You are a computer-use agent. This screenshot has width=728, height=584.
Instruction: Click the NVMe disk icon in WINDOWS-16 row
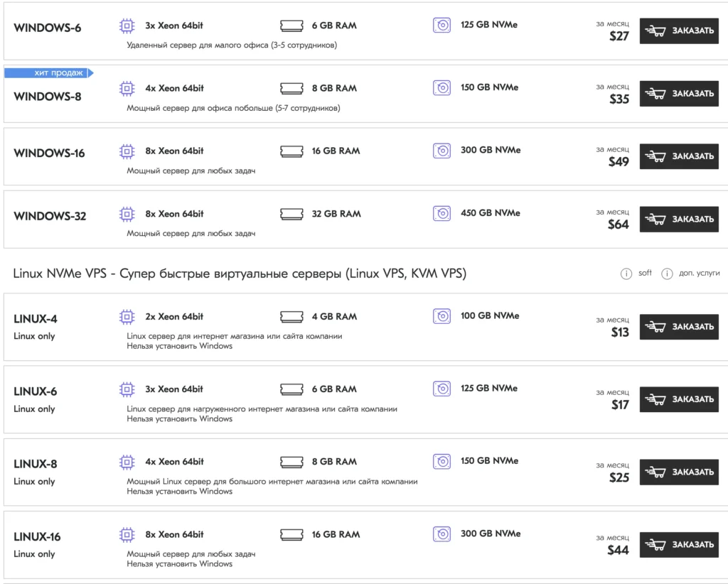tap(441, 150)
